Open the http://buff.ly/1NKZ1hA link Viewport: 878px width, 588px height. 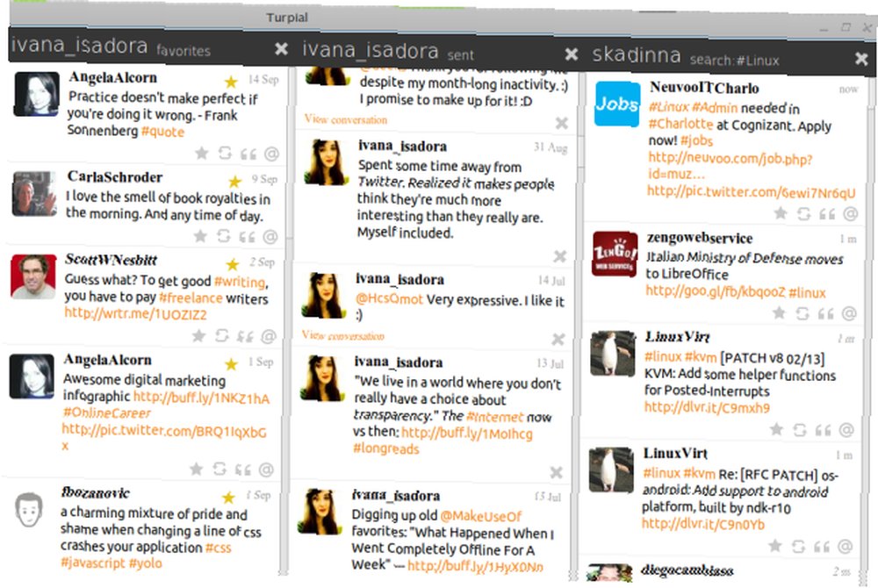201,398
